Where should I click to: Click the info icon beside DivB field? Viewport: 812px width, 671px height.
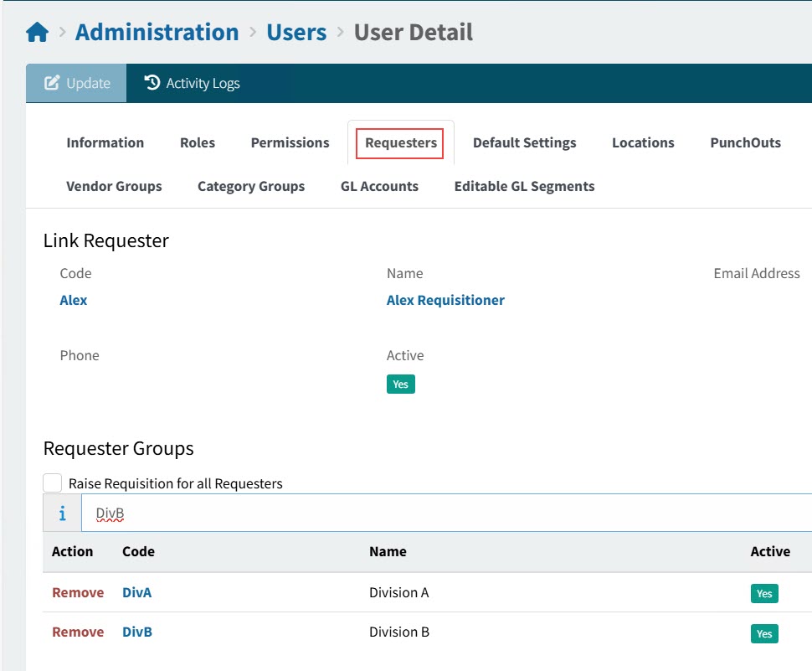[x=62, y=514]
